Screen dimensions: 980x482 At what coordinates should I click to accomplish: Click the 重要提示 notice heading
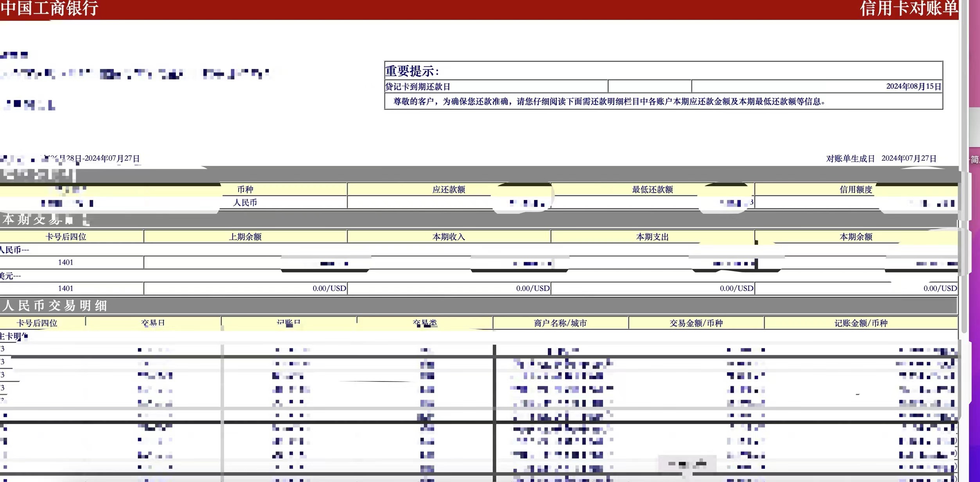coord(412,71)
